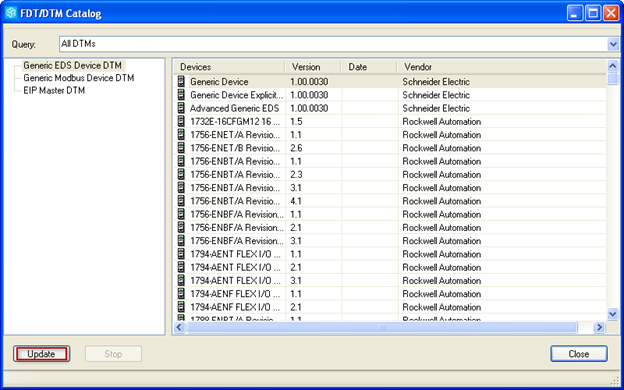
Task: Click the device icon beside Generic Device
Action: (181, 82)
